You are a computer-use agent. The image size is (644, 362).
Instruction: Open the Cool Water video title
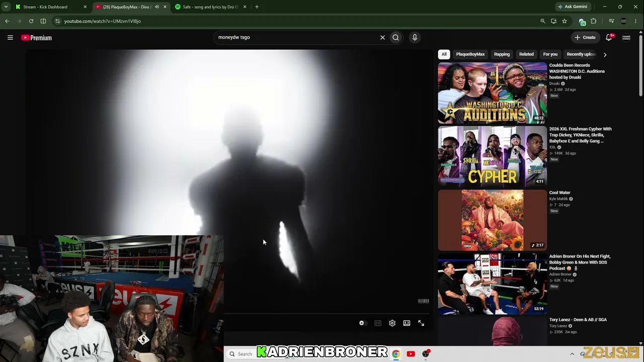tap(559, 193)
